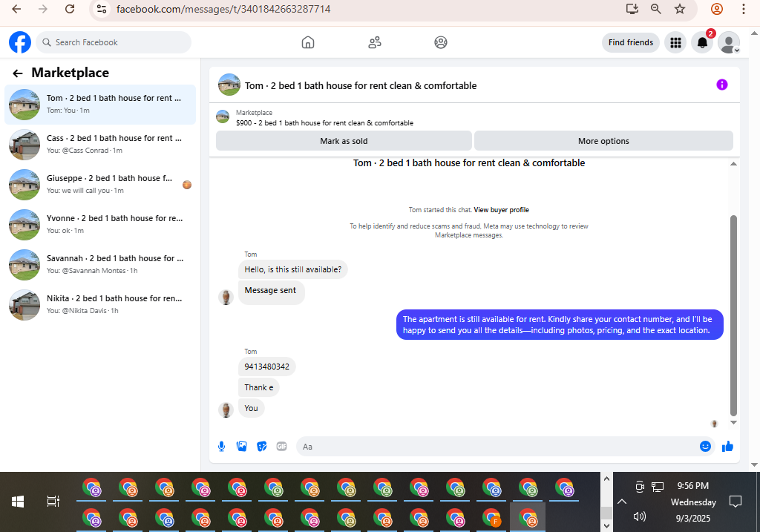Click the 'Hello, is this still available?' message
The image size is (760, 532).
pos(292,269)
